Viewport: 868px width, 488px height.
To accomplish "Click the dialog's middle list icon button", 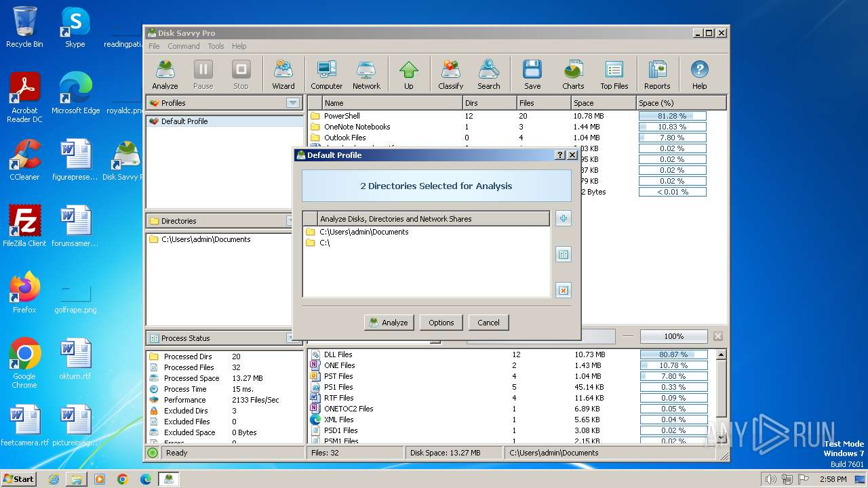I will pos(563,254).
